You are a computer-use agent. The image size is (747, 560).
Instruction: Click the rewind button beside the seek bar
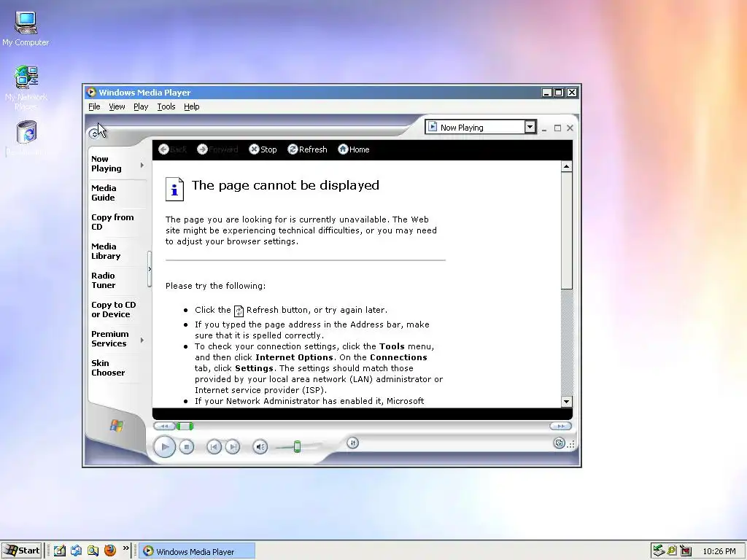(164, 426)
